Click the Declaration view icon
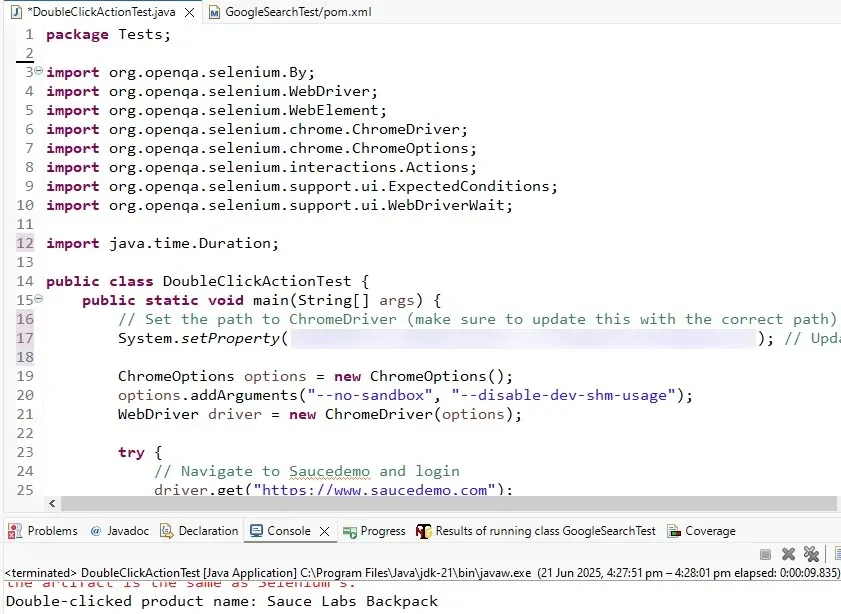The image size is (841, 614). 167,531
